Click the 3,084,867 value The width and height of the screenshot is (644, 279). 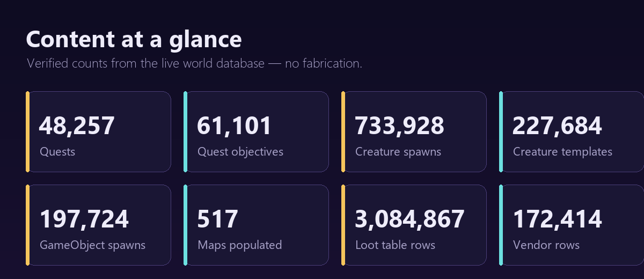410,219
